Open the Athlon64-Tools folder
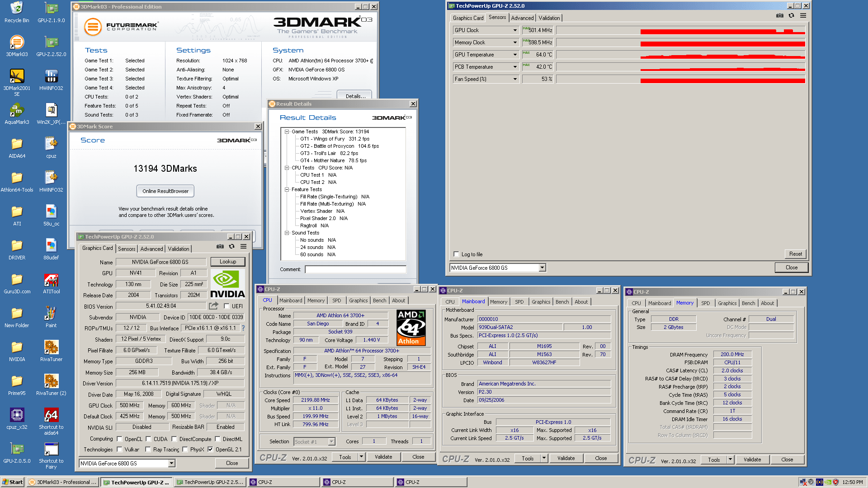The width and height of the screenshot is (868, 488). (17, 182)
